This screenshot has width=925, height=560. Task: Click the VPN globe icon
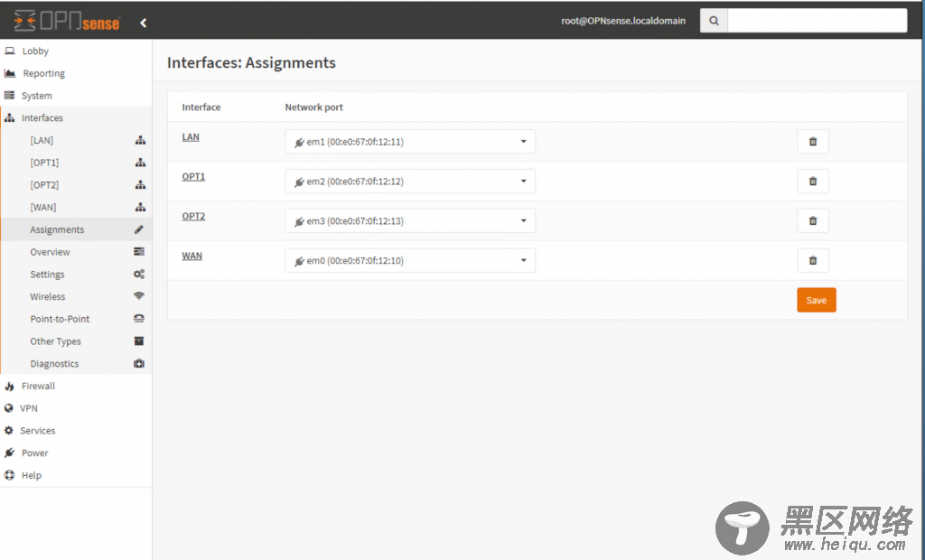[x=9, y=408]
